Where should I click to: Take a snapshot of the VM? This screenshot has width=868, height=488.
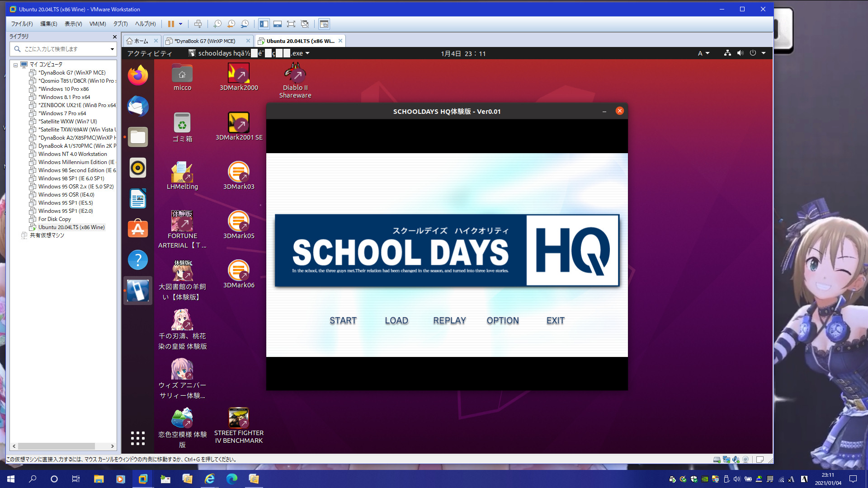(x=217, y=24)
